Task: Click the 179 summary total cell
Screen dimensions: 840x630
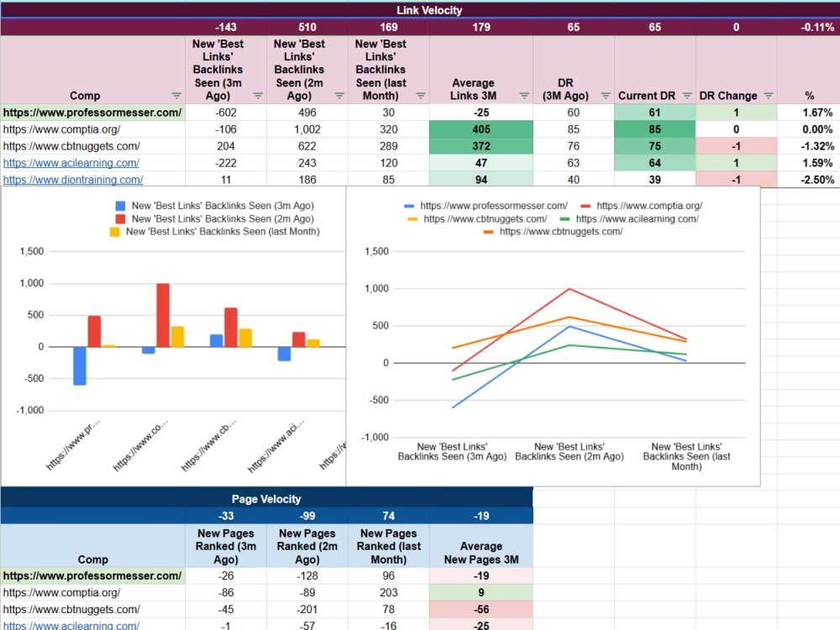Action: point(481,27)
